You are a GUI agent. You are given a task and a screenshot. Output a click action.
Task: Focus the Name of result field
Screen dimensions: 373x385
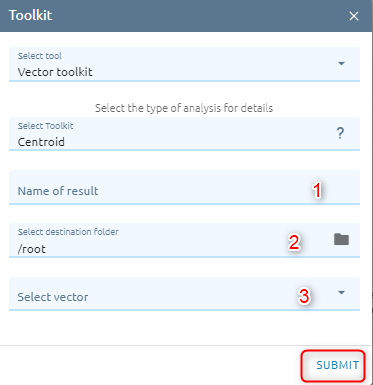(184, 187)
